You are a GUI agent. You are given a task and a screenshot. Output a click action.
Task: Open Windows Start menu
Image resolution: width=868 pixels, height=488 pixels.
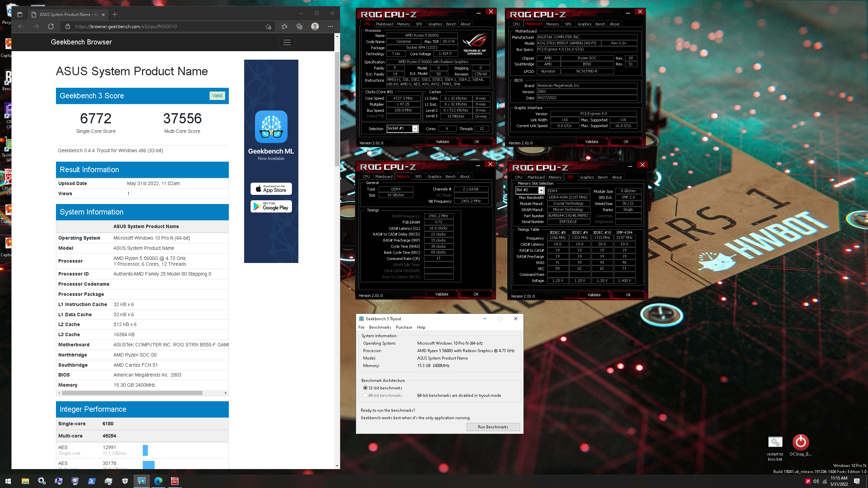(8, 481)
